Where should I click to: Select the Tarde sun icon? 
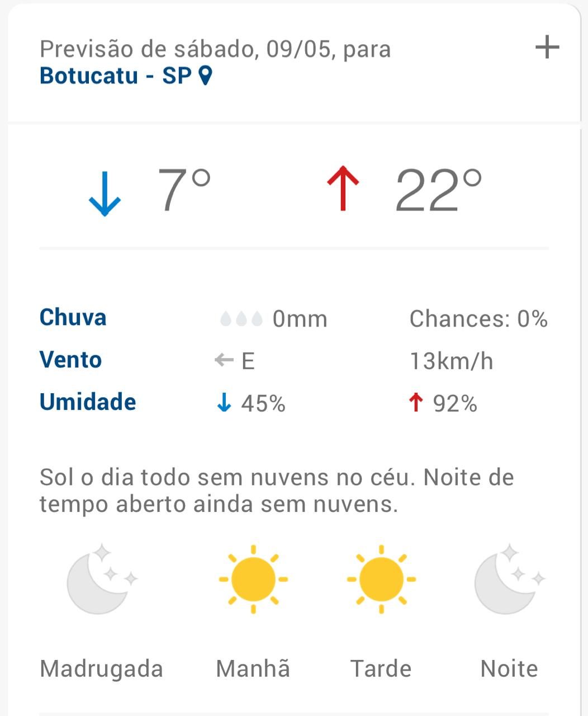click(x=381, y=579)
